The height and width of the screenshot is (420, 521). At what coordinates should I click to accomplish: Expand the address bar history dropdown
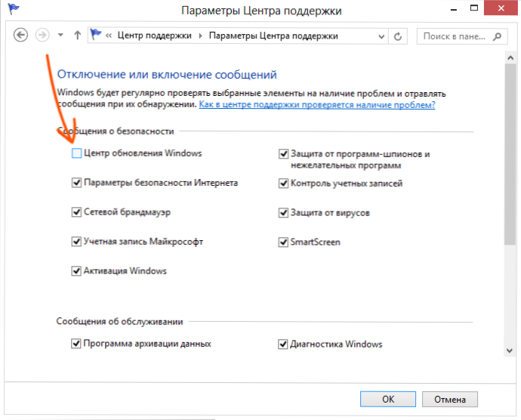click(382, 36)
